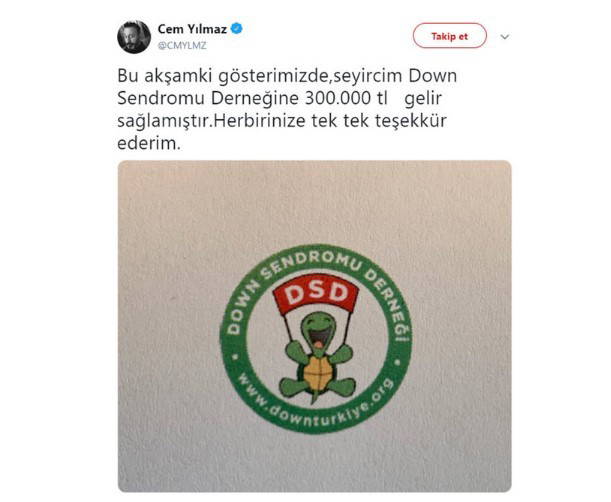
Task: Click the word ederim. ending the tweet
Action: coord(149,144)
